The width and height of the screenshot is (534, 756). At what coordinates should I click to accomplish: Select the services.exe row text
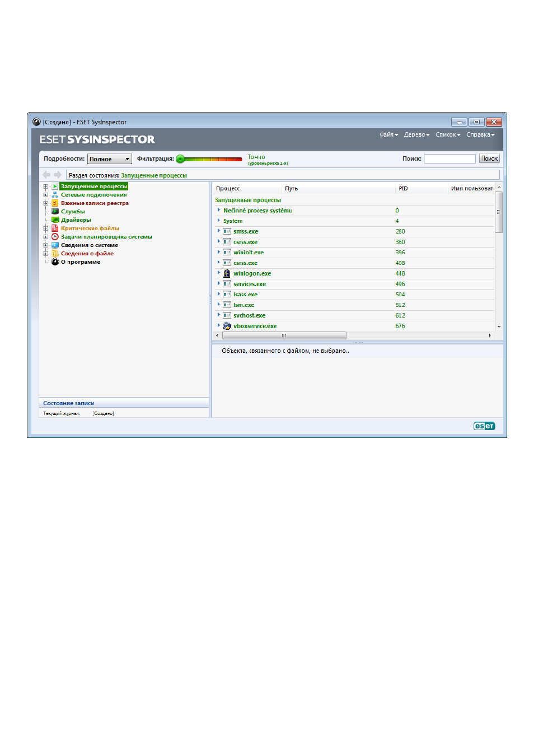pyautogui.click(x=250, y=284)
